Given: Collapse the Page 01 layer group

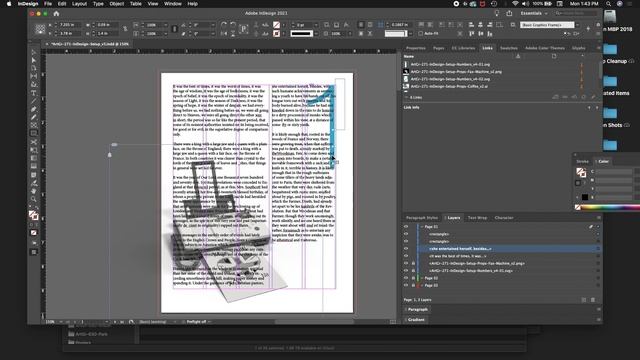Looking at the screenshot, I should click(x=422, y=227).
